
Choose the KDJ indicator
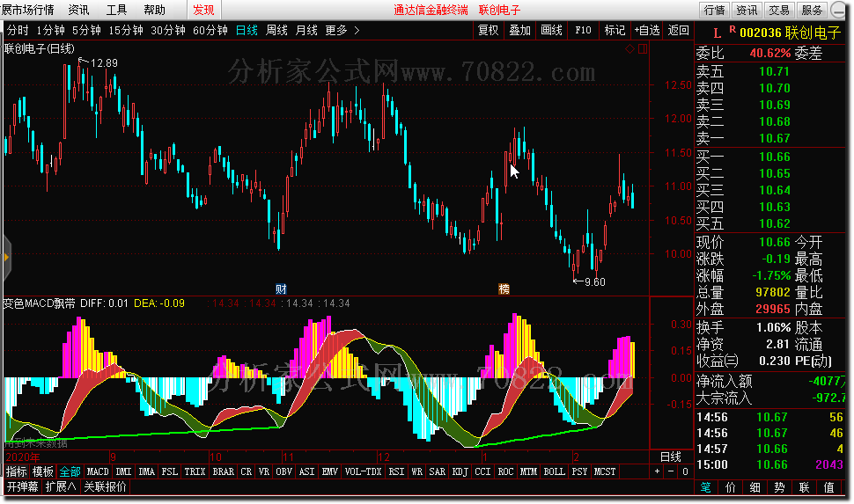click(460, 471)
